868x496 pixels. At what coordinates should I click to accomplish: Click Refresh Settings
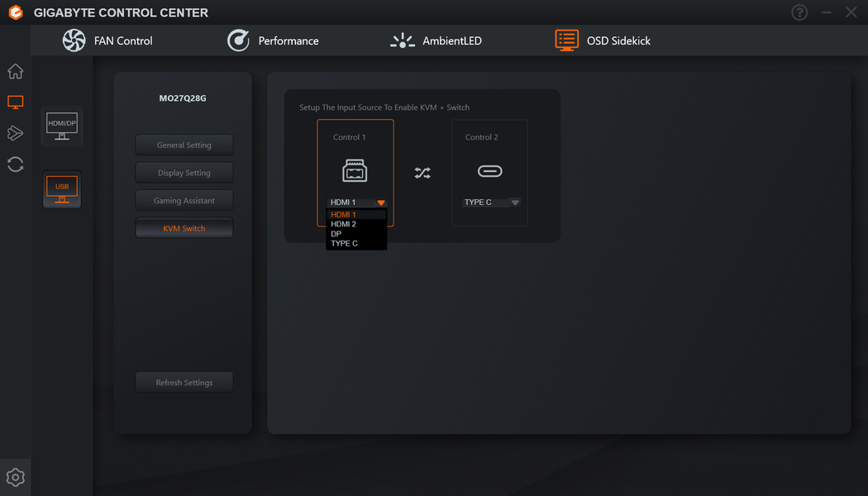click(x=184, y=383)
